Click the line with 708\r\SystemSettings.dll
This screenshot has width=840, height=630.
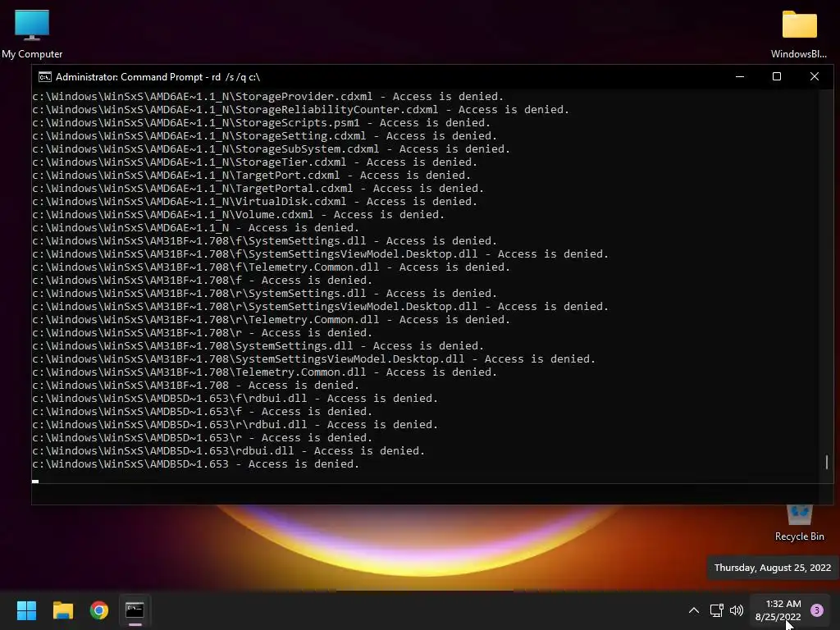pyautogui.click(x=265, y=294)
